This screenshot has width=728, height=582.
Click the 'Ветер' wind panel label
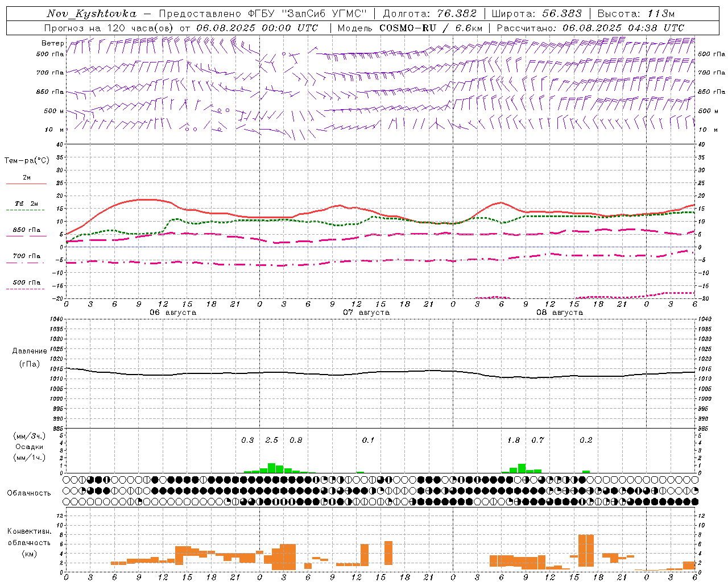tap(52, 43)
